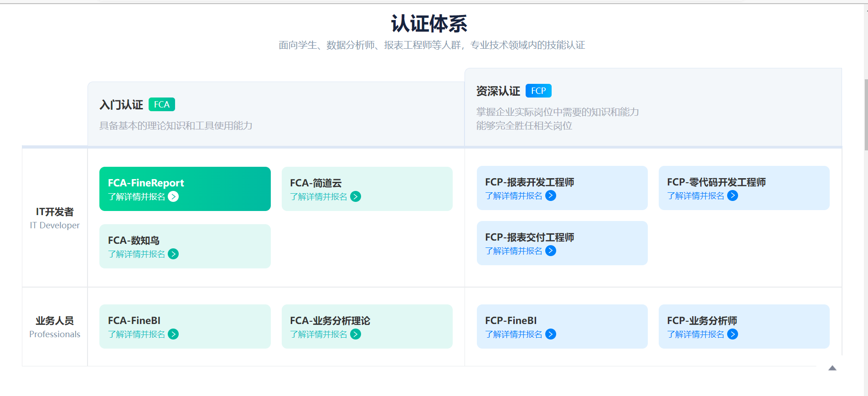Viewport: 868px width, 396px height.
Task: Click the arrow icon on FCA-FineBI card
Action: tap(173, 334)
